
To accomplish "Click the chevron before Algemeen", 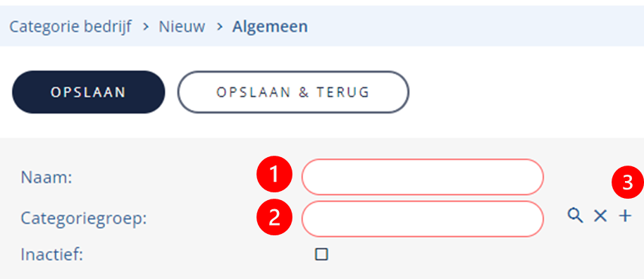I will click(x=219, y=27).
